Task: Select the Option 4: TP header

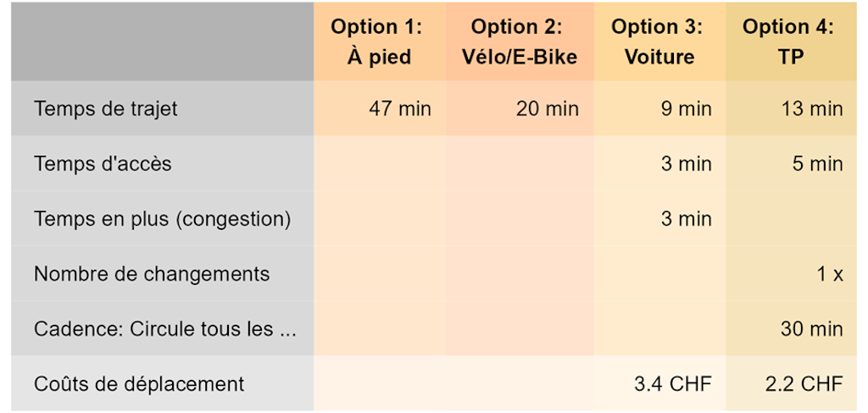Action: 789,42
